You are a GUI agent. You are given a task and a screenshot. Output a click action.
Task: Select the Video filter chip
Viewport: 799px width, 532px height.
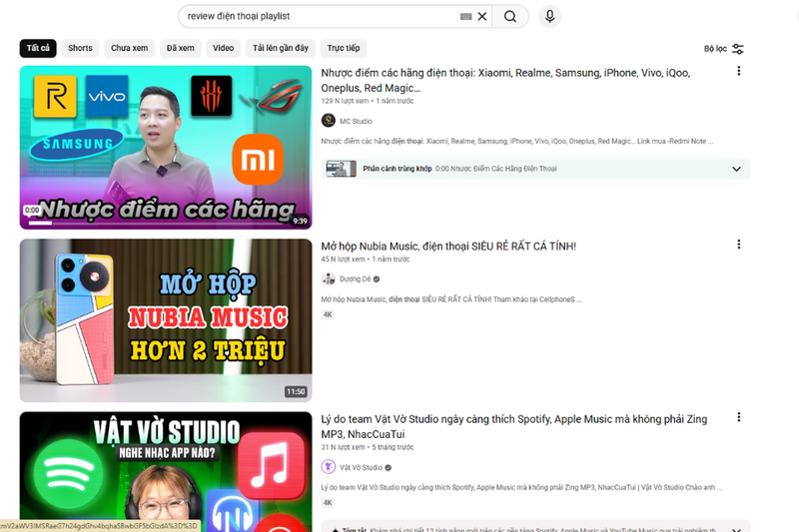(223, 48)
